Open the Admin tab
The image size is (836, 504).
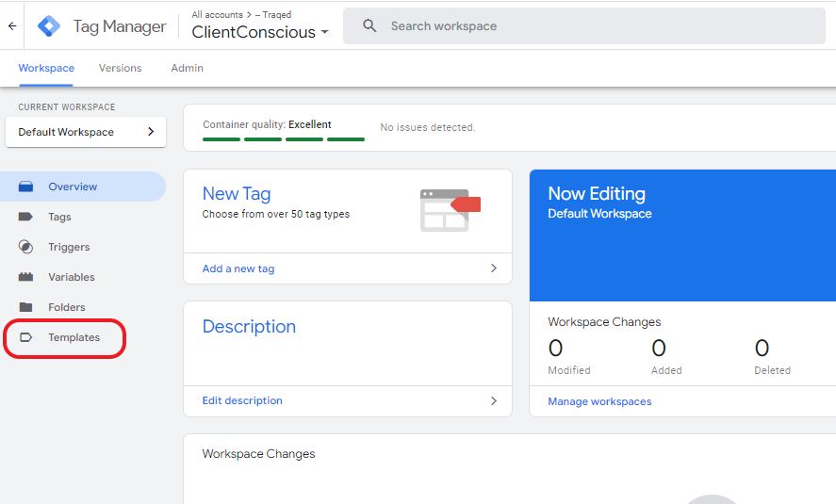click(x=187, y=68)
